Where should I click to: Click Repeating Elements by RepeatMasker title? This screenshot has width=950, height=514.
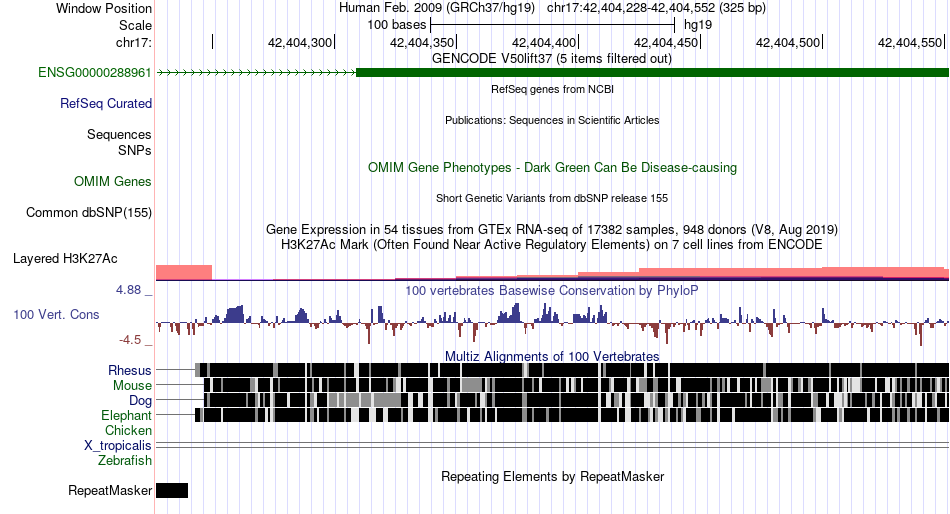(x=552, y=476)
